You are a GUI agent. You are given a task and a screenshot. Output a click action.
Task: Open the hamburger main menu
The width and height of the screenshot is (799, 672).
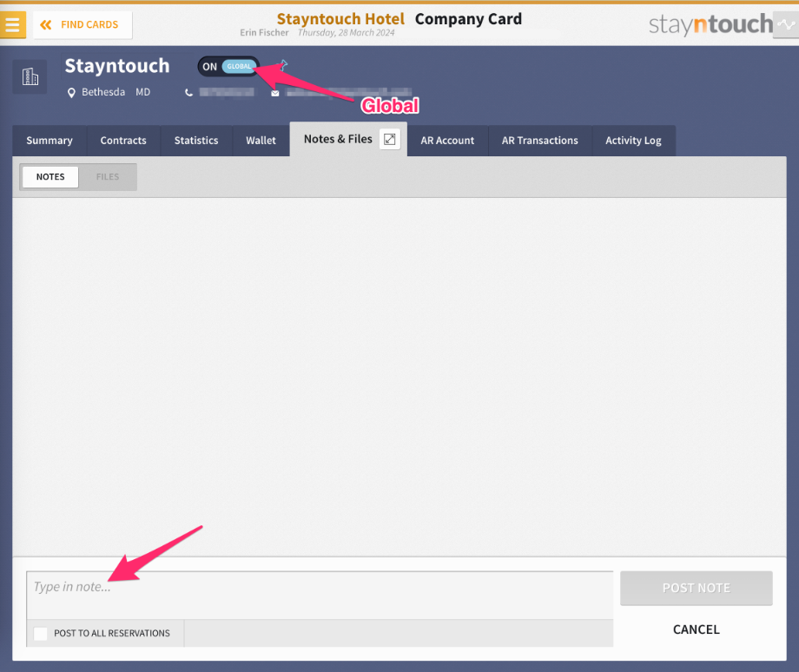[x=13, y=24]
